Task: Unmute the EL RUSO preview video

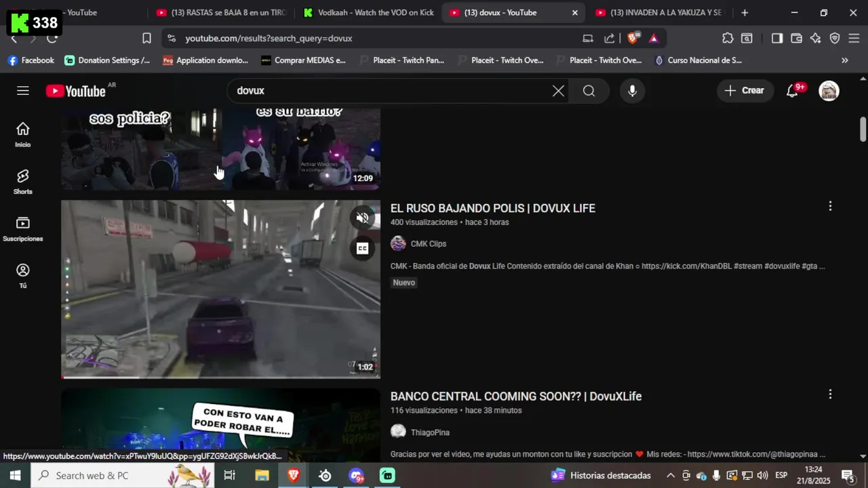Action: pos(362,218)
